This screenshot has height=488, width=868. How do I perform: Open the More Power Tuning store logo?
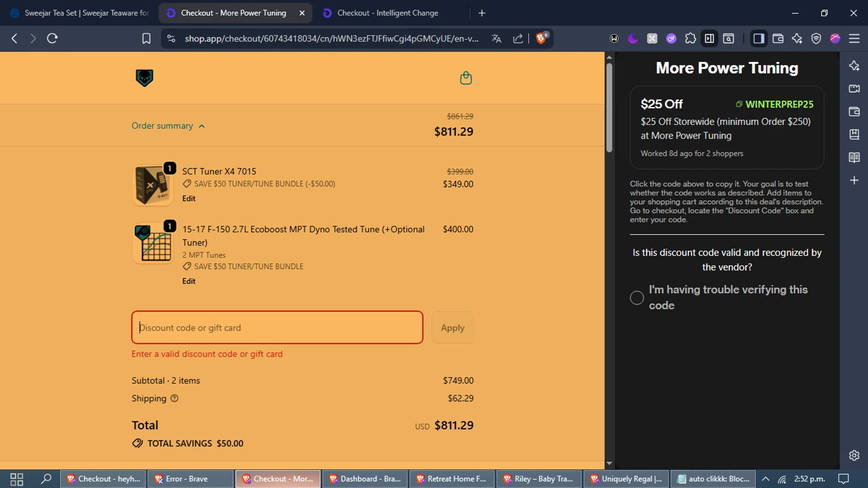point(144,78)
